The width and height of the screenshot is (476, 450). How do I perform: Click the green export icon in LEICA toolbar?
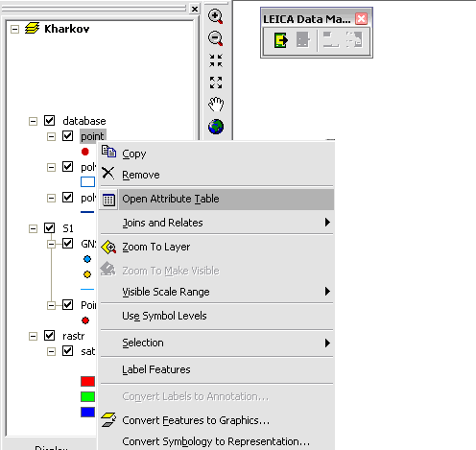click(x=281, y=40)
